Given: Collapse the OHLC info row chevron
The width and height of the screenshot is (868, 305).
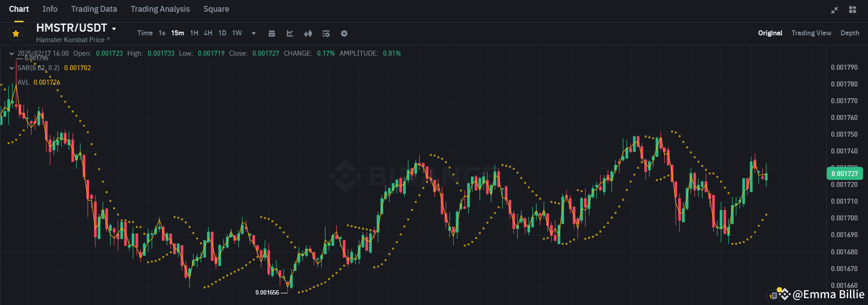Looking at the screenshot, I should pyautogui.click(x=11, y=53).
